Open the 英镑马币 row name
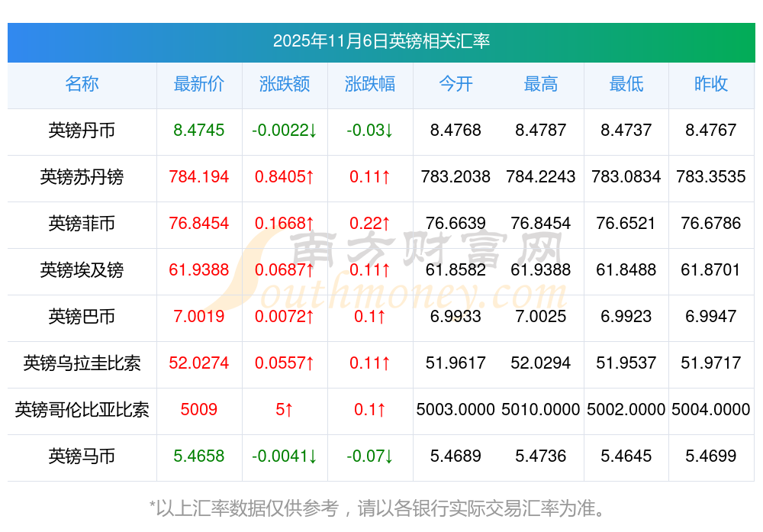The image size is (763, 532). click(82, 456)
